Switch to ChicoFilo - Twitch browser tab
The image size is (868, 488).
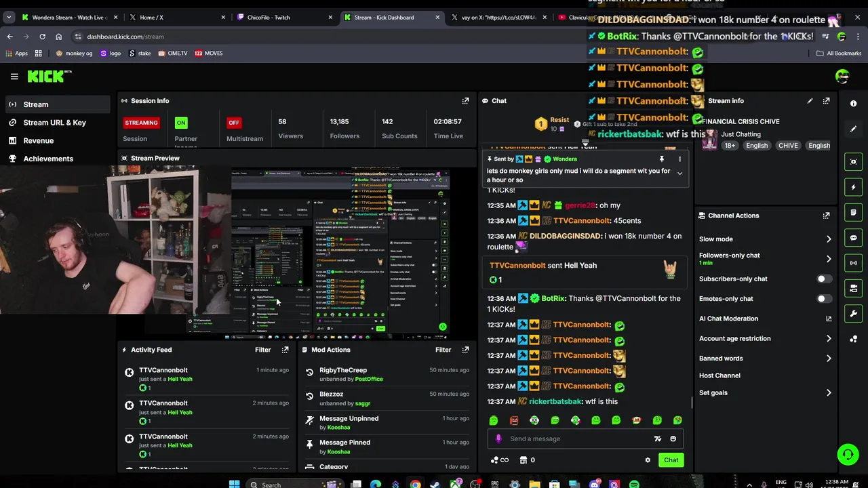pos(285,17)
